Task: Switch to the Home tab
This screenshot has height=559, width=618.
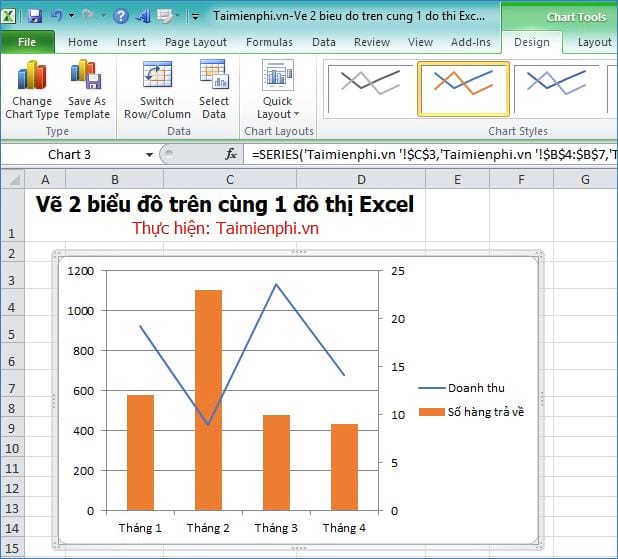Action: [x=83, y=42]
